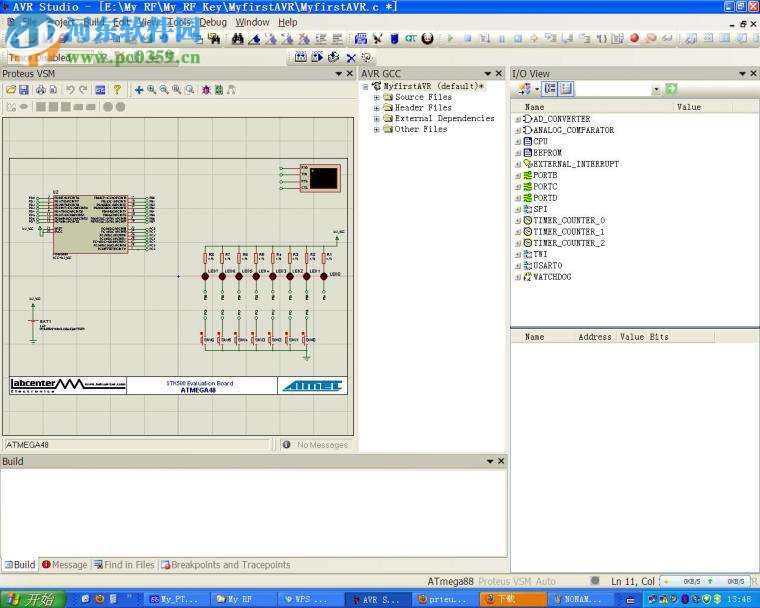760x608 pixels.
Task: Select the Build tab at bottom
Action: point(20,565)
